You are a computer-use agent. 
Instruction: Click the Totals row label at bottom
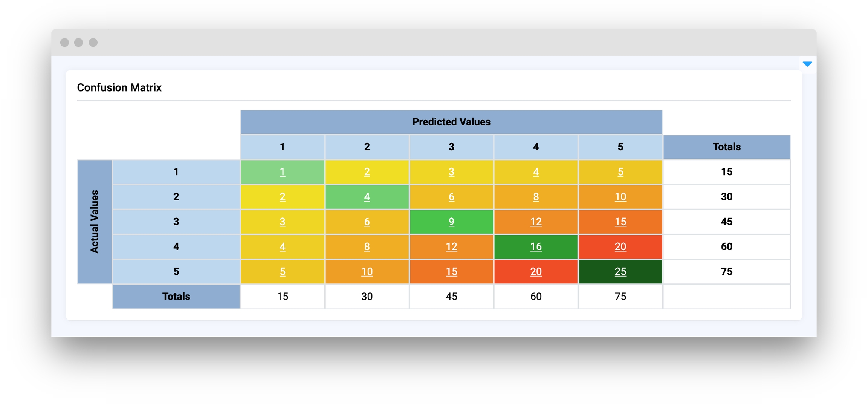tap(176, 297)
